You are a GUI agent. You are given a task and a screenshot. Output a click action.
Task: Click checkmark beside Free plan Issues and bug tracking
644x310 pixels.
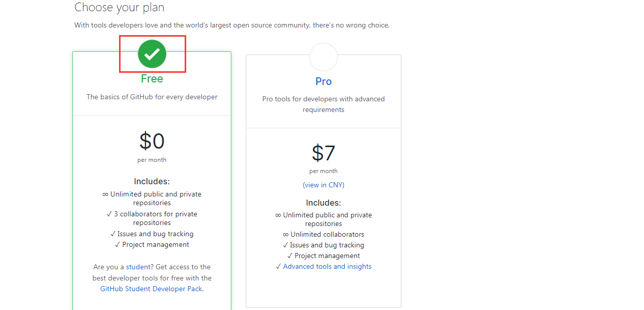tap(113, 234)
